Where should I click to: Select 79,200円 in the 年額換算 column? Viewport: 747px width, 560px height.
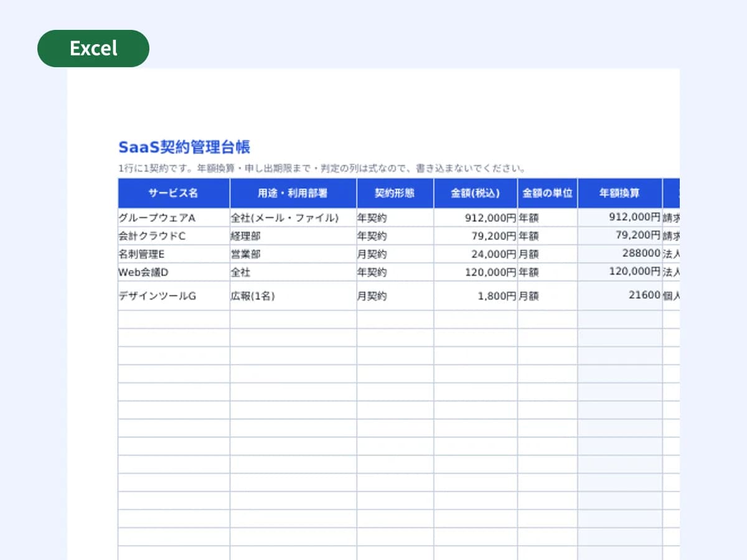(x=620, y=236)
